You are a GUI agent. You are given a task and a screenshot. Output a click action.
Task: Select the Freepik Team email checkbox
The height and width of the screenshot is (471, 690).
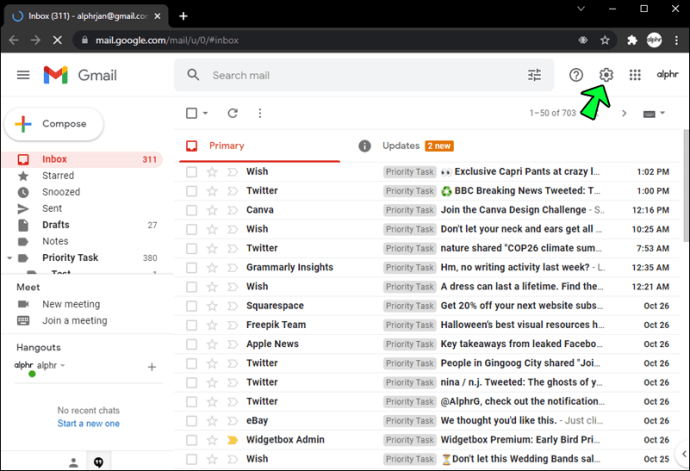(x=191, y=325)
